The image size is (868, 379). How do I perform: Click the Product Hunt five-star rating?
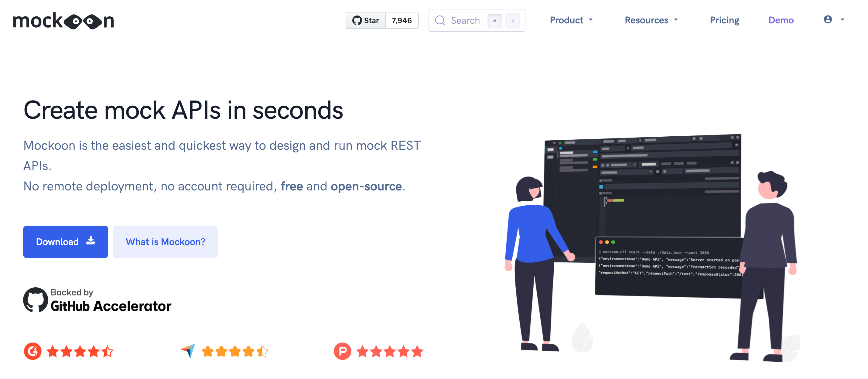(390, 351)
